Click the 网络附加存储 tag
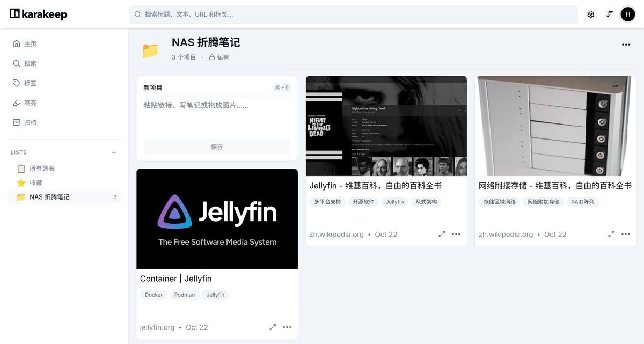The width and height of the screenshot is (644, 344). (x=544, y=202)
